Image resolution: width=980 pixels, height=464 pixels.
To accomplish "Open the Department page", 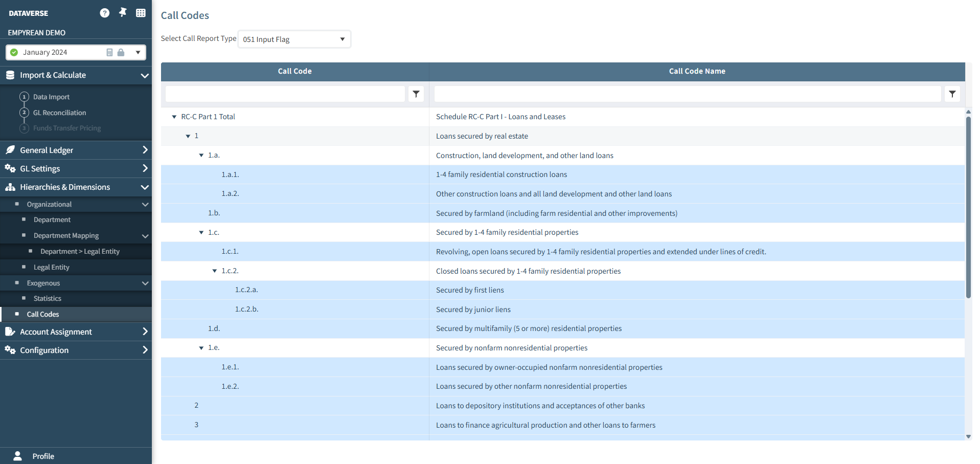I will pos(52,219).
